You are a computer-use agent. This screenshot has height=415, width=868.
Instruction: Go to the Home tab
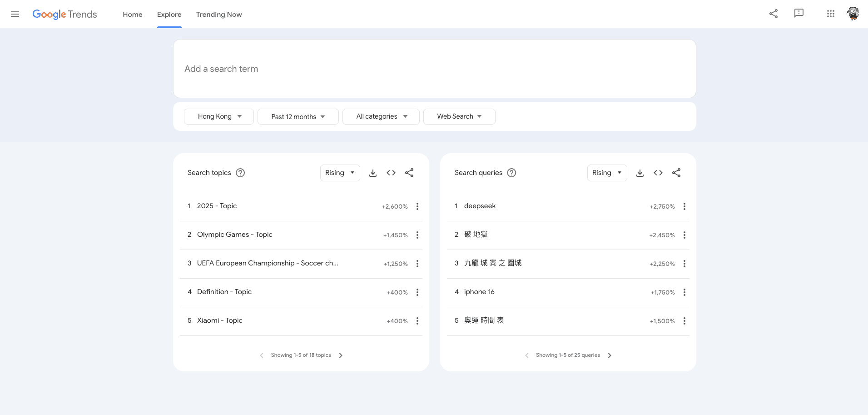pos(133,14)
